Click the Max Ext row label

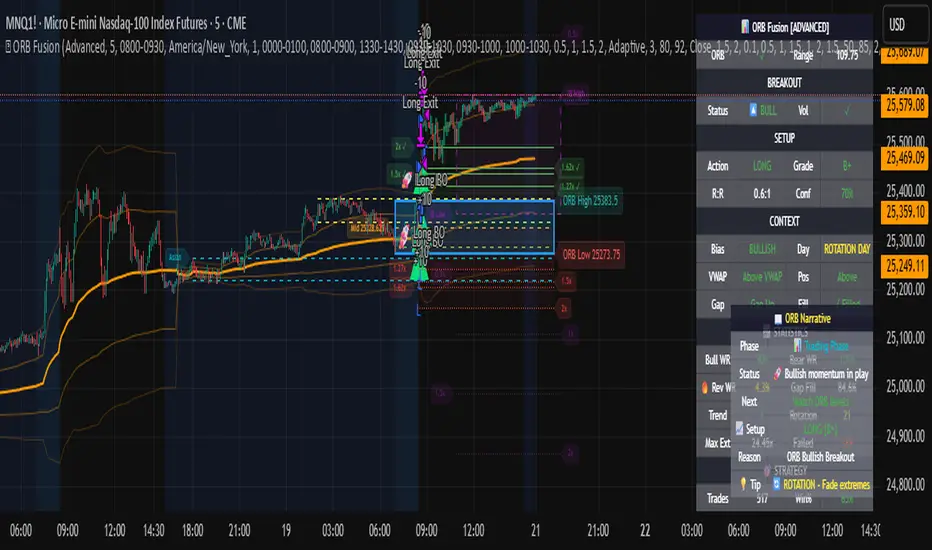(717, 443)
